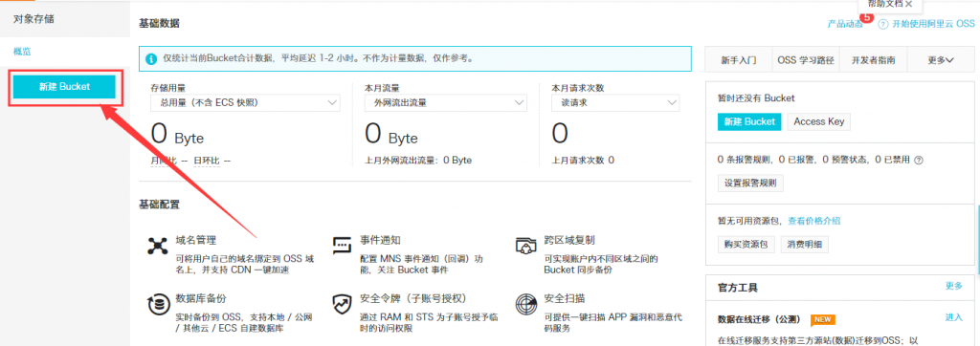The image size is (980, 346).
Task: Click 新建 Bucket in the right panel
Action: point(749,121)
